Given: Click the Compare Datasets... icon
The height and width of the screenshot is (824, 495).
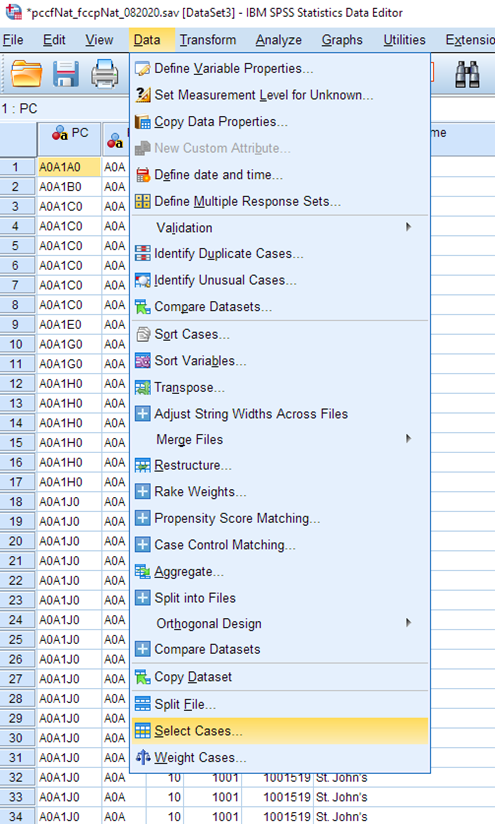Looking at the screenshot, I should click(142, 307).
